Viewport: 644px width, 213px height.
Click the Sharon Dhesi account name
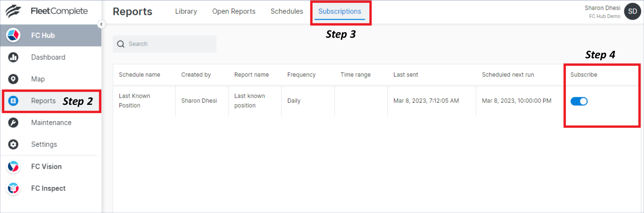coord(602,8)
